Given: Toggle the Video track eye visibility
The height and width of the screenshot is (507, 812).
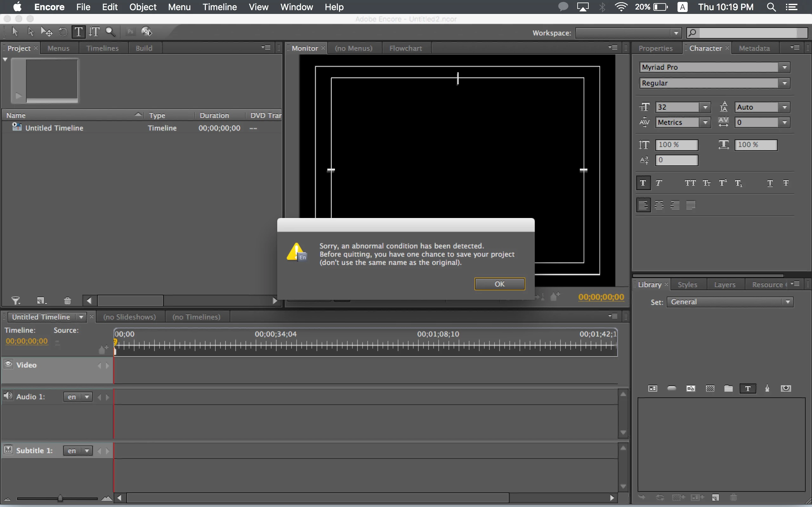Looking at the screenshot, I should [x=8, y=364].
